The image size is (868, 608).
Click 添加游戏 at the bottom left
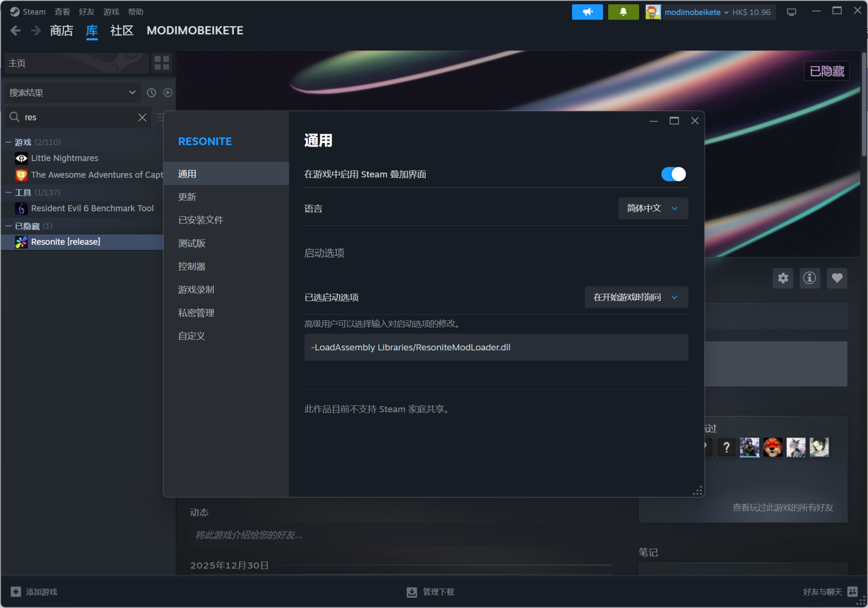(34, 592)
